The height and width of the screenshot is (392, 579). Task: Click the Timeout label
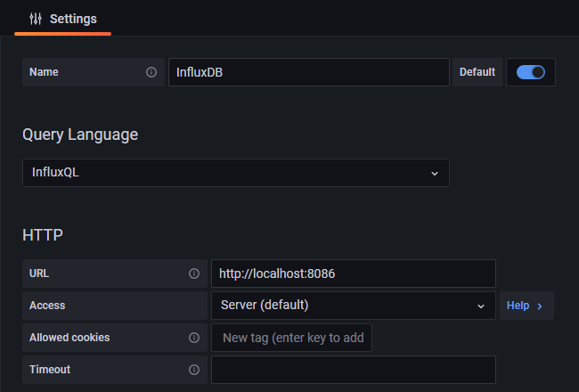pyautogui.click(x=50, y=370)
